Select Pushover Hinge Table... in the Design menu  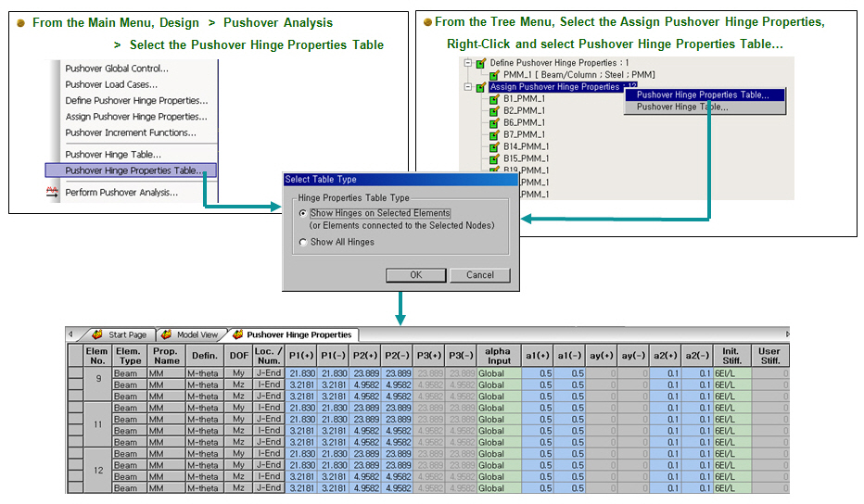click(x=113, y=154)
